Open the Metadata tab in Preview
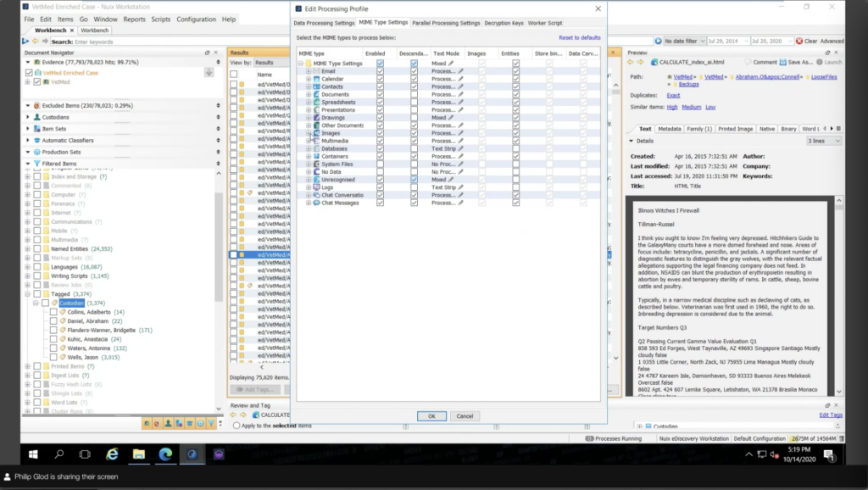868x490 pixels. point(670,129)
